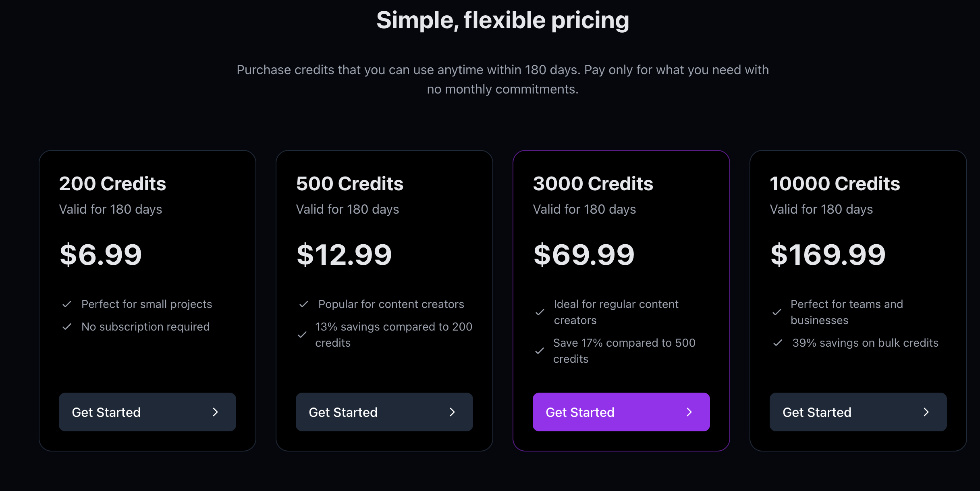Click the chevron arrow on 10000 Credits button
Viewport: 980px width, 491px height.
926,412
